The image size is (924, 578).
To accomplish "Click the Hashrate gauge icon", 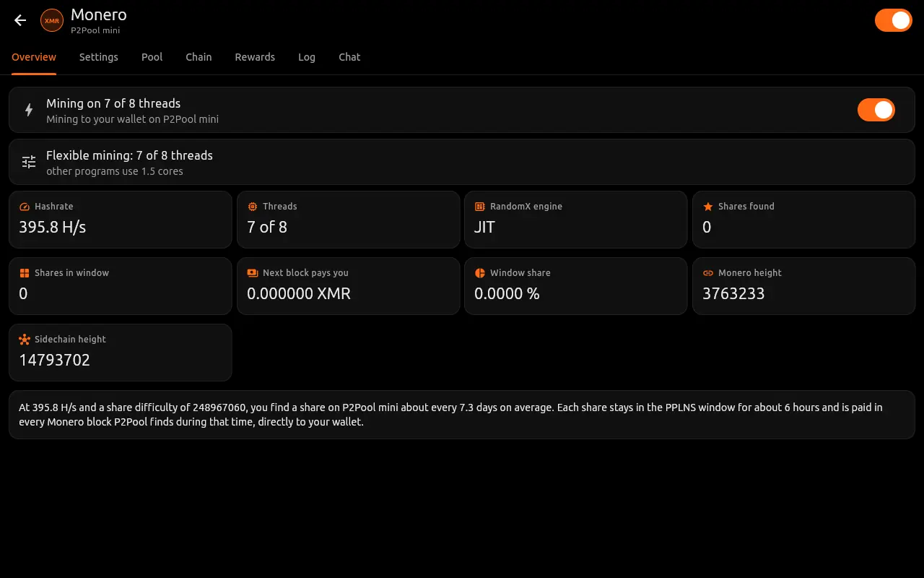I will 25,207.
